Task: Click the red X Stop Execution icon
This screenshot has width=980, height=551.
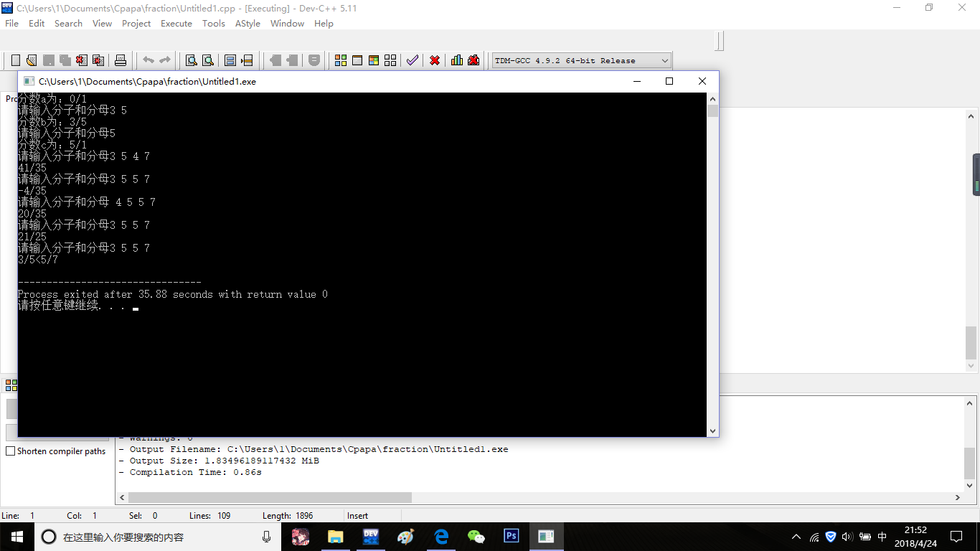Action: tap(435, 60)
